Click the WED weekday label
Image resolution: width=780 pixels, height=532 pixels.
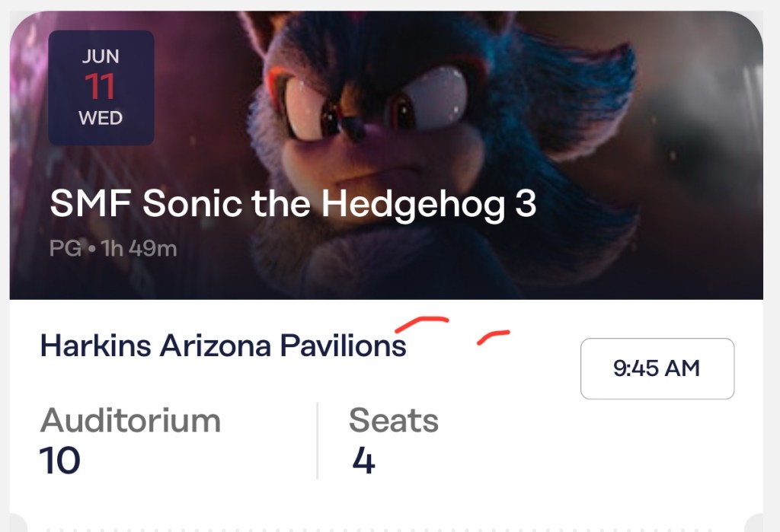coord(101,118)
